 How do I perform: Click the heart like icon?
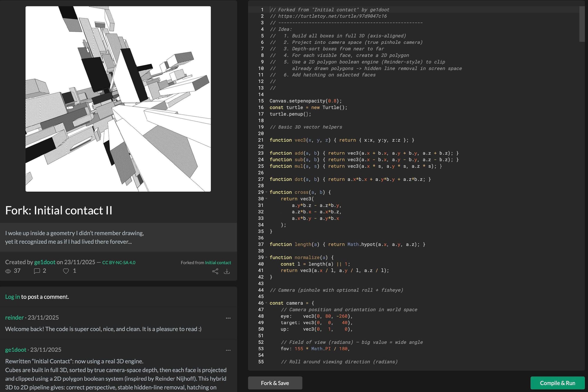pos(66,271)
